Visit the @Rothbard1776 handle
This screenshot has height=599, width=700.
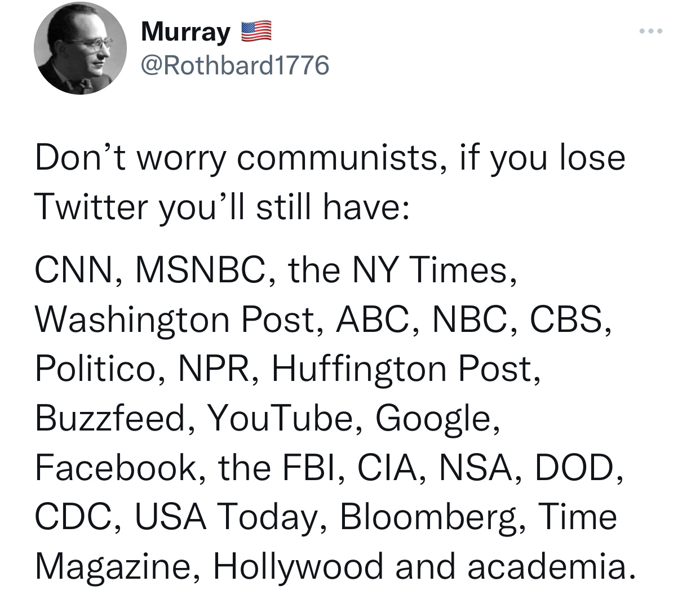click(x=234, y=65)
